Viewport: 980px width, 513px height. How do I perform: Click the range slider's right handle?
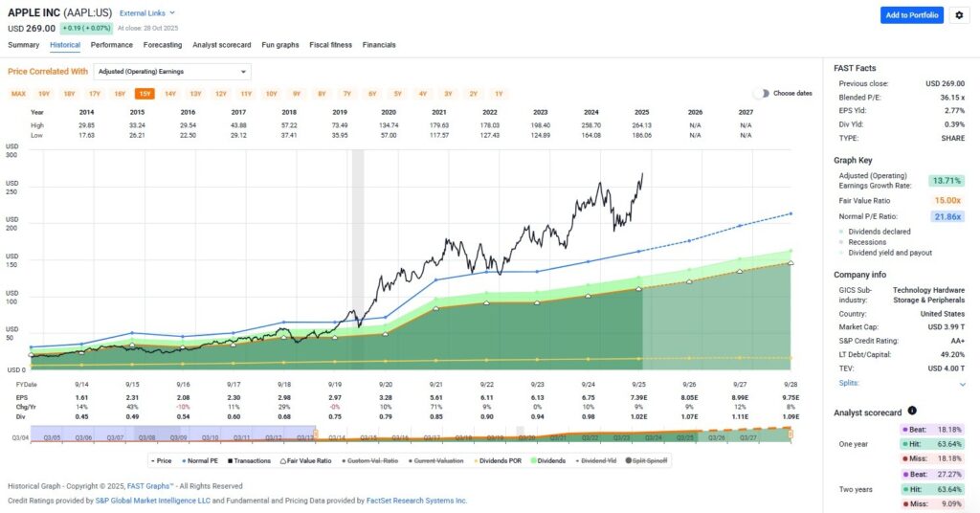point(791,435)
